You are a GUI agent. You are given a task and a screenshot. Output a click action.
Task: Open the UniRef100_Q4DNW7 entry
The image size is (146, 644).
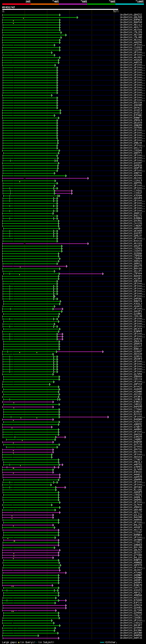pos(131,575)
